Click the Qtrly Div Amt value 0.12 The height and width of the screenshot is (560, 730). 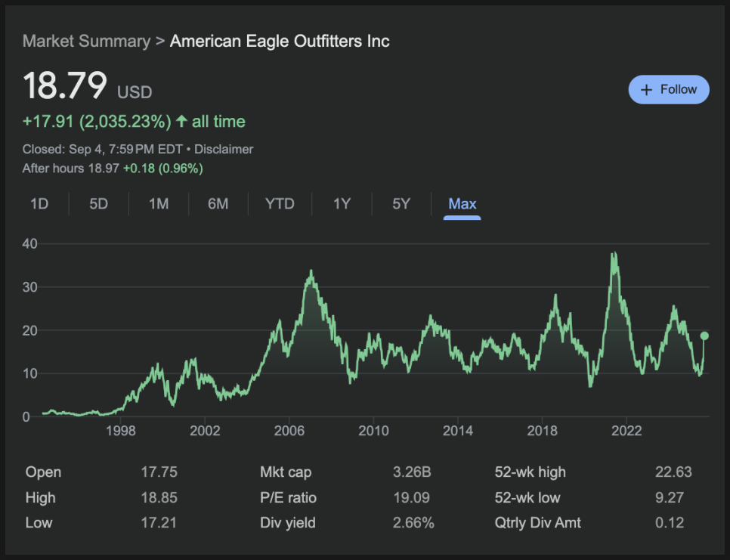pyautogui.click(x=670, y=523)
